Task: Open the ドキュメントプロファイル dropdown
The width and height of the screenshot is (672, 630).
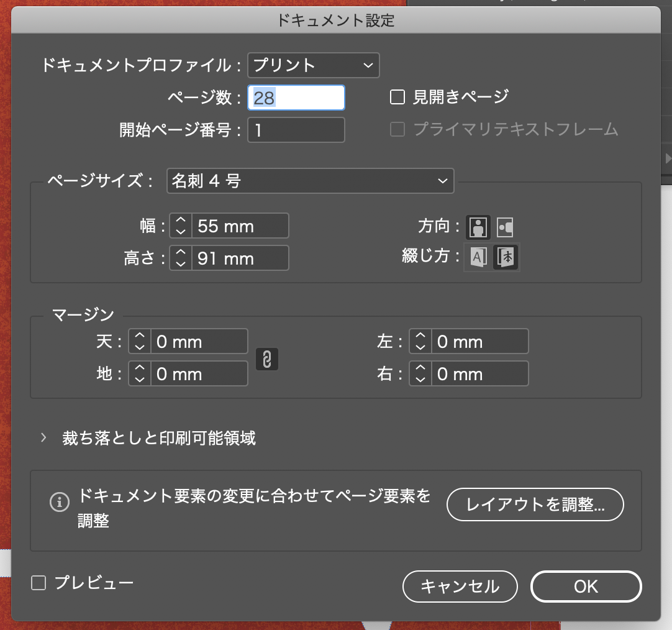Action: [313, 65]
